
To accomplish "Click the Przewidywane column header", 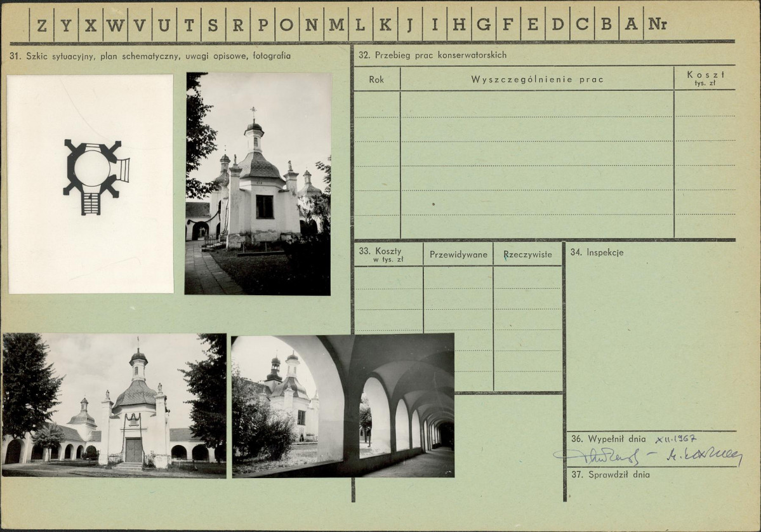I will 458,255.
